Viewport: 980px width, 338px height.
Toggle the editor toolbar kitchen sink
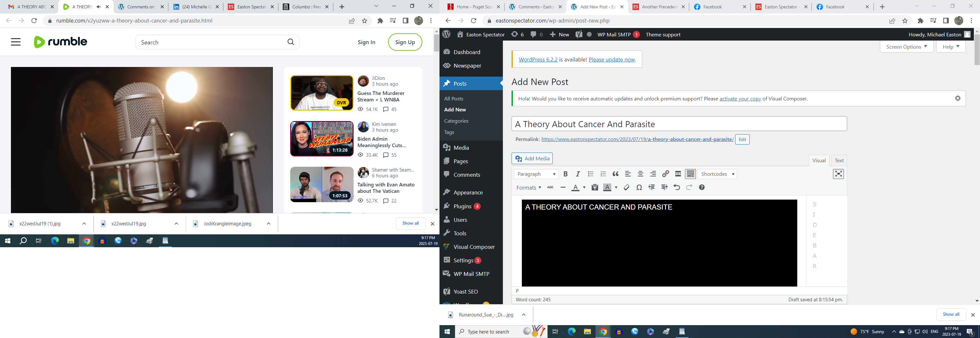[x=690, y=174]
